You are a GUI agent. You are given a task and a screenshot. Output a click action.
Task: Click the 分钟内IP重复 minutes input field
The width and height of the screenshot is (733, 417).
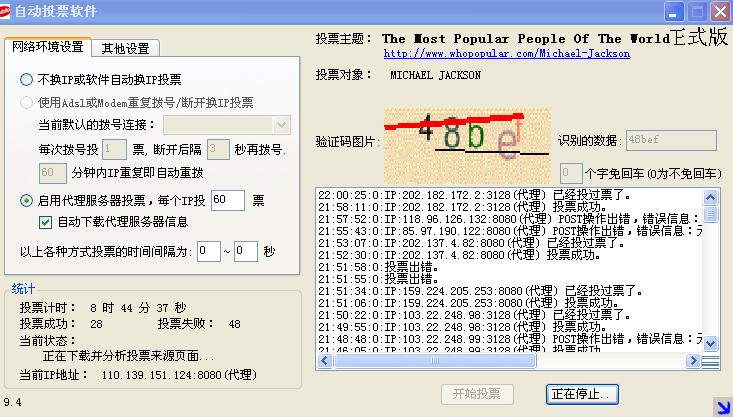click(53, 173)
